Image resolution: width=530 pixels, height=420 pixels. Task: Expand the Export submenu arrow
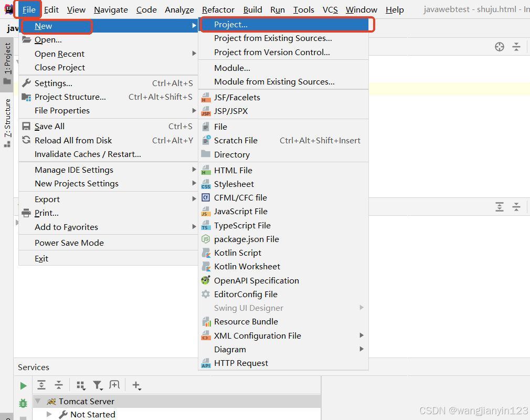(194, 199)
